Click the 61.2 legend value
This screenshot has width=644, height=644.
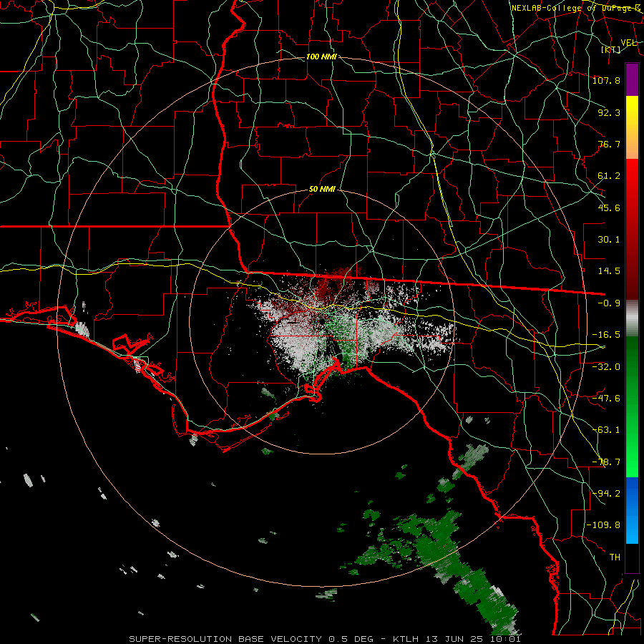tap(609, 176)
